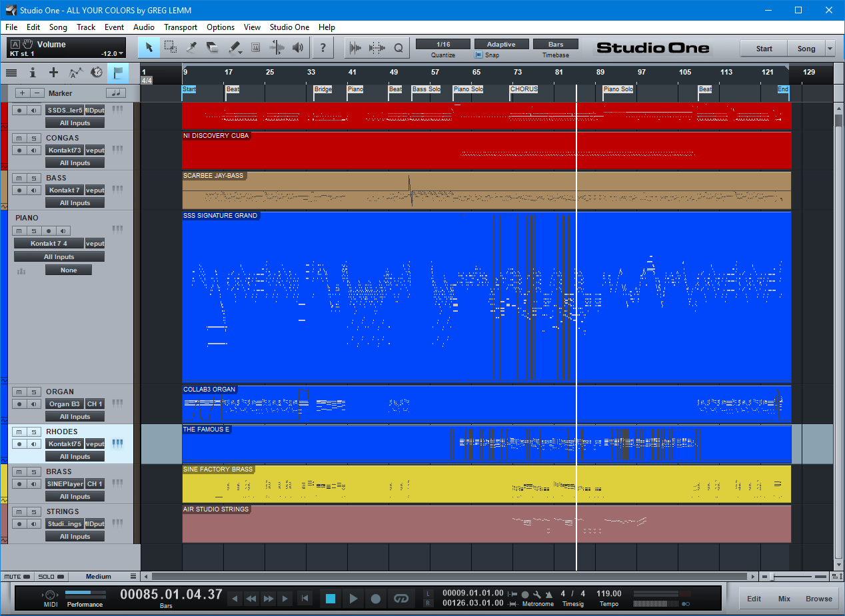Viewport: 845px width, 616px height.
Task: Open the Transport menu
Action: (x=181, y=27)
